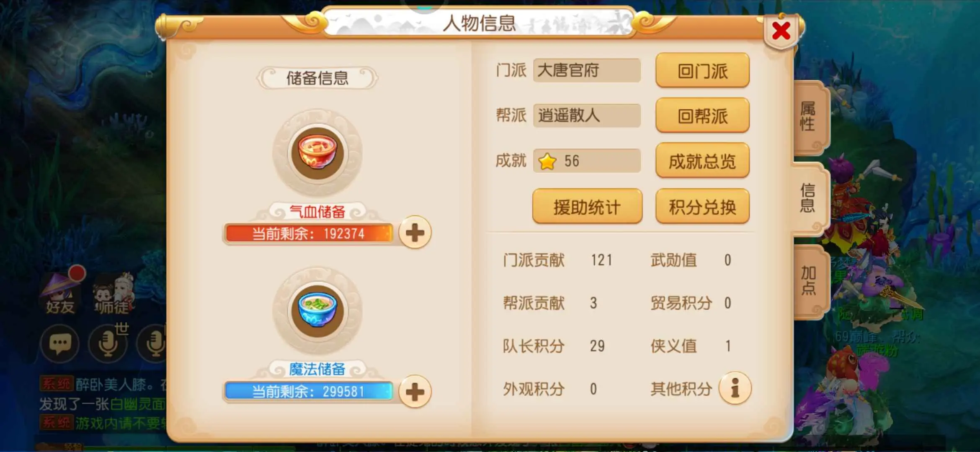980x452 pixels.
Task: Click the 回帮派 return to guild button
Action: pos(702,115)
